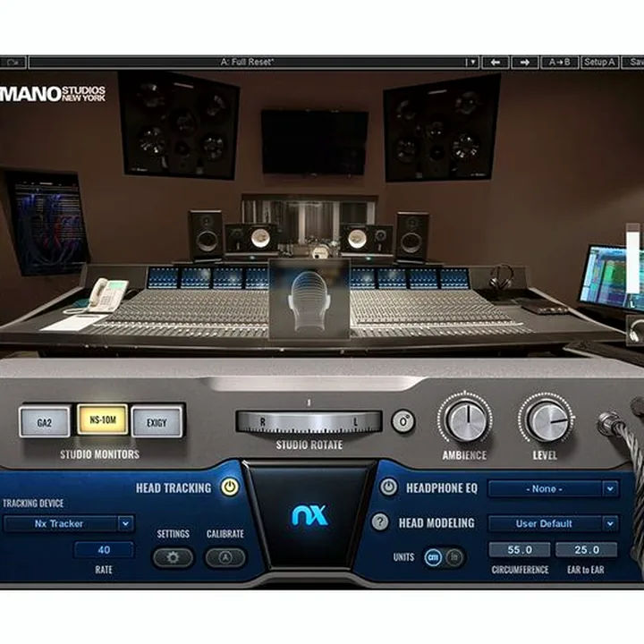This screenshot has width=644, height=644.
Task: Toggle Headphone EQ power button
Action: click(x=388, y=487)
